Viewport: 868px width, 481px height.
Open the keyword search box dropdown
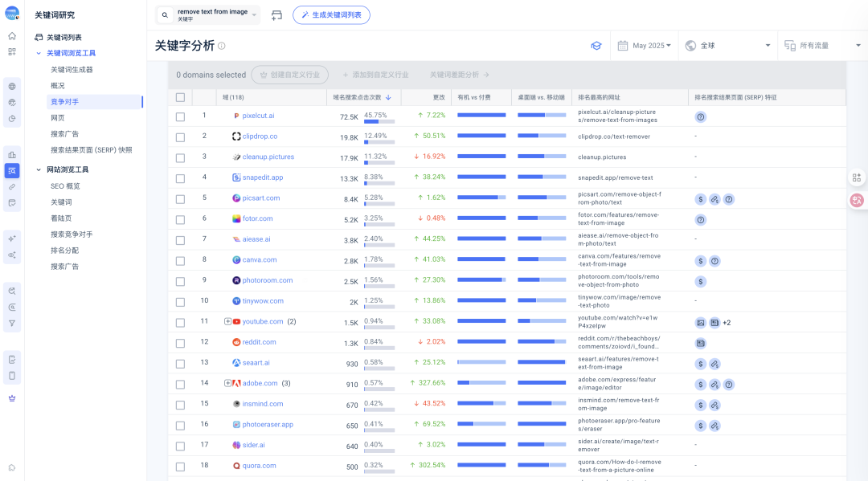point(254,15)
